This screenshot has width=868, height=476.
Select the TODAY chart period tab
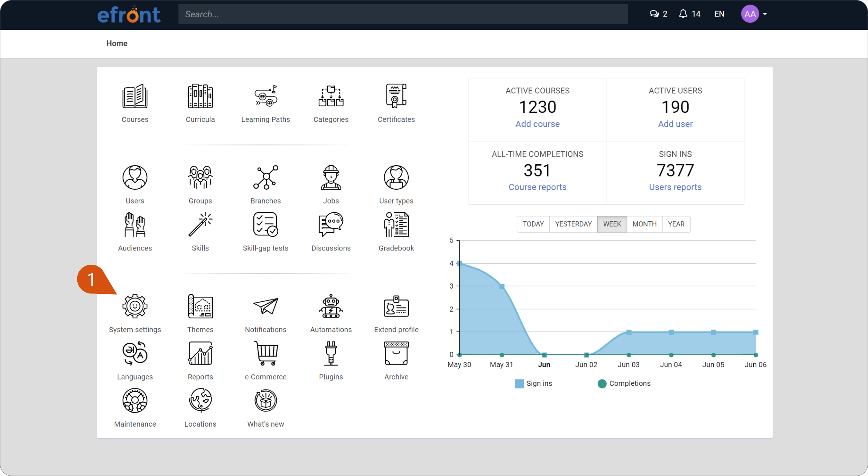[x=533, y=224]
